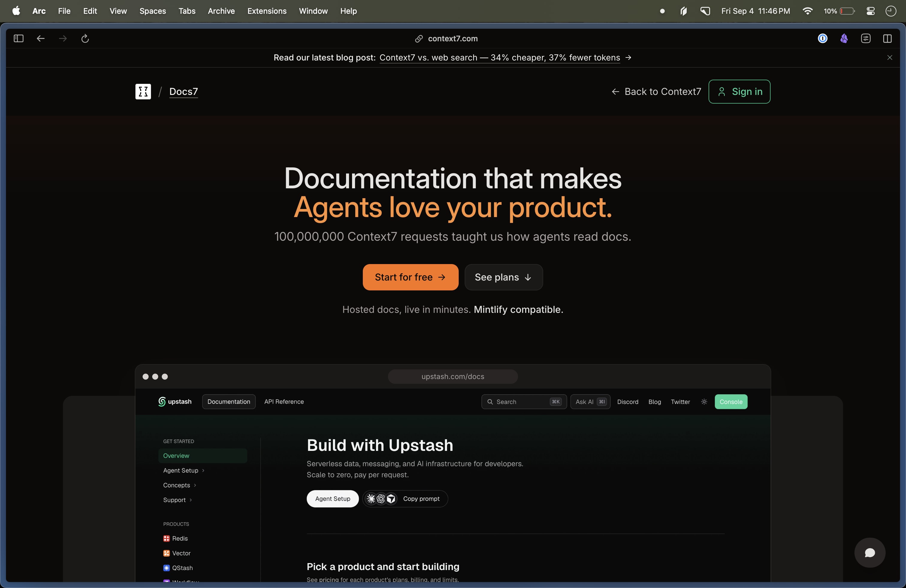Image resolution: width=906 pixels, height=588 pixels.
Task: Click the clock icon in menu bar
Action: 891,11
